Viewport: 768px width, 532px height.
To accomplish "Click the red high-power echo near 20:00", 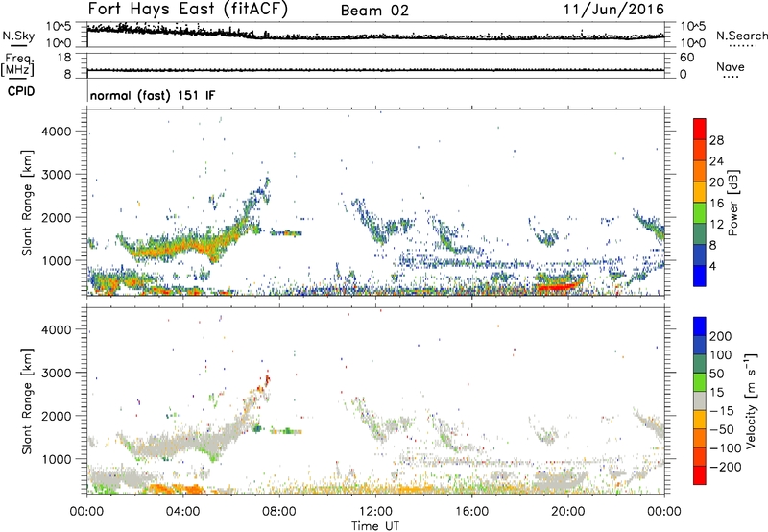I will click(556, 286).
